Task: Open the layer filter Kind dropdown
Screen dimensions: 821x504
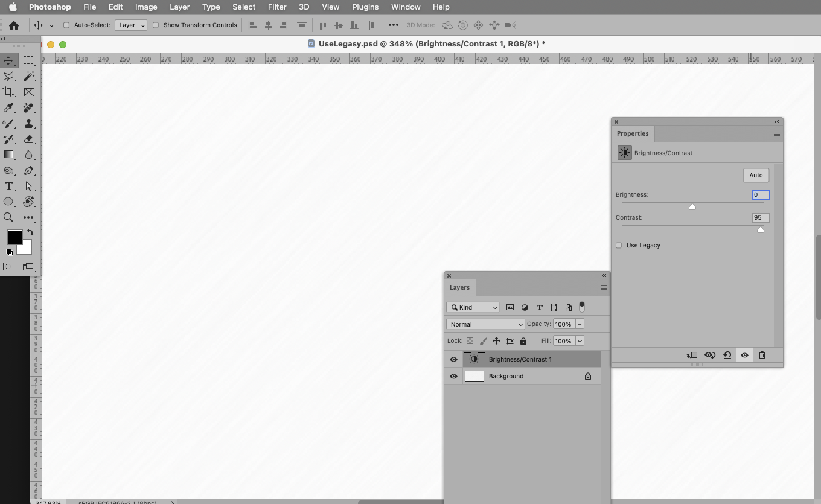Action: point(473,307)
